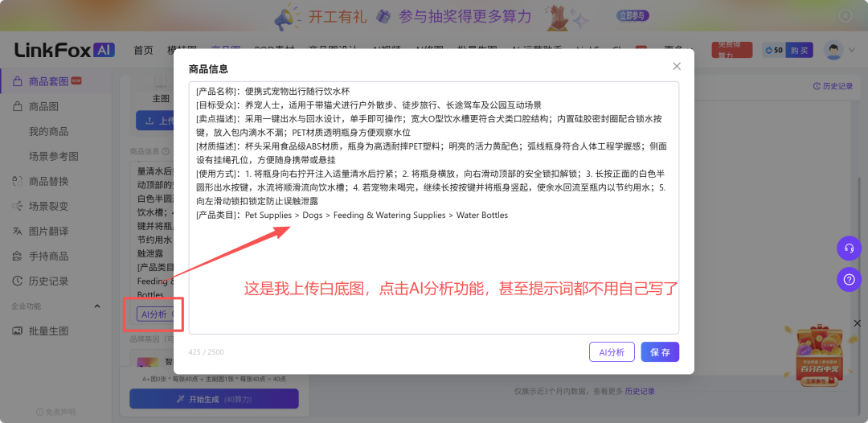Click the 购买 button in header
Screen dimensions: 868x423
point(799,50)
